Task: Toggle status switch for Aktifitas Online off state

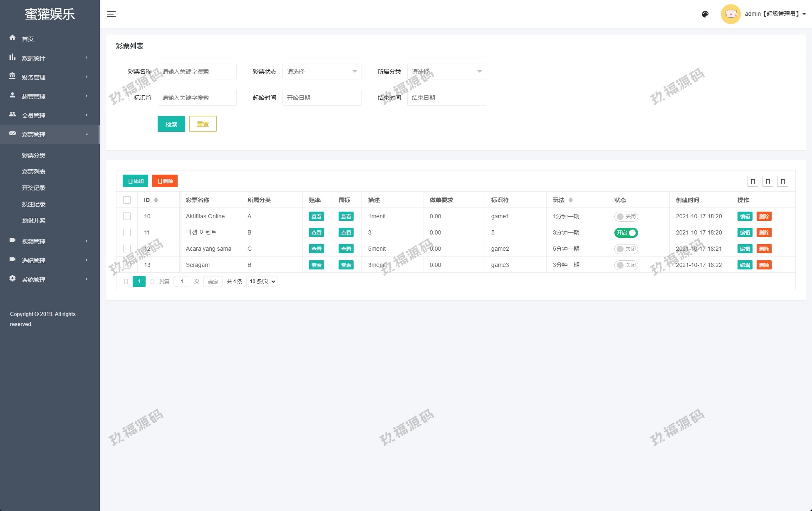Action: pyautogui.click(x=626, y=217)
